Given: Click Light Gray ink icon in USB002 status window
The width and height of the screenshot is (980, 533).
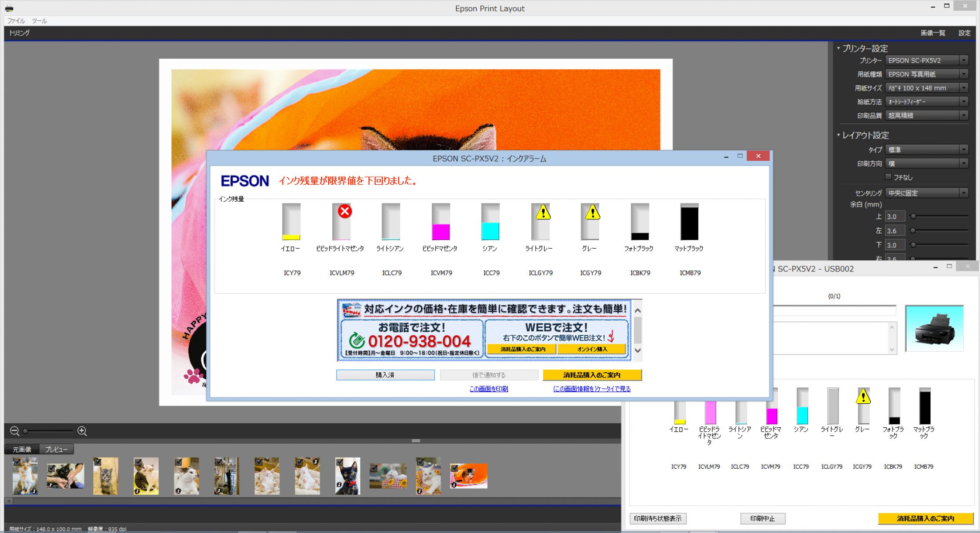Looking at the screenshot, I should (x=833, y=406).
